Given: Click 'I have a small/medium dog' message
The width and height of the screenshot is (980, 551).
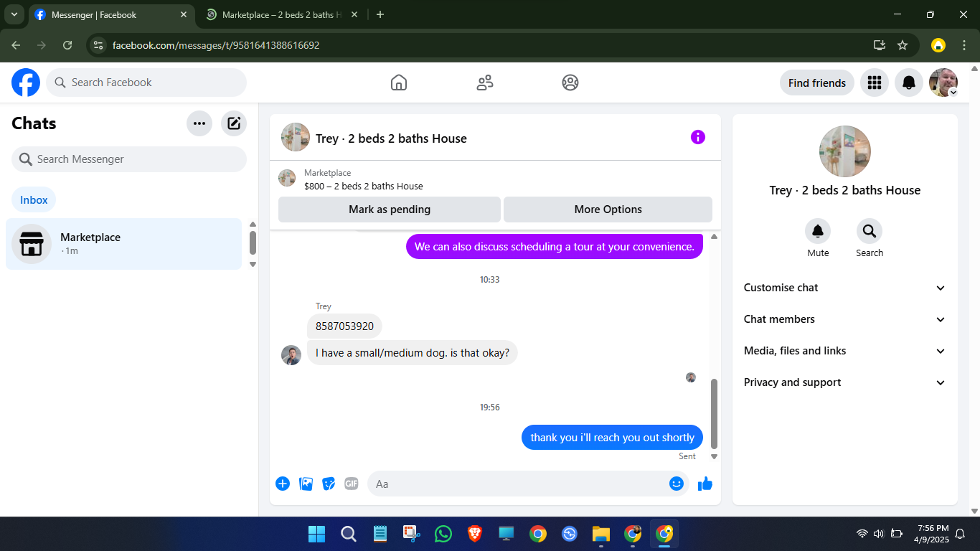Looking at the screenshot, I should click(413, 353).
